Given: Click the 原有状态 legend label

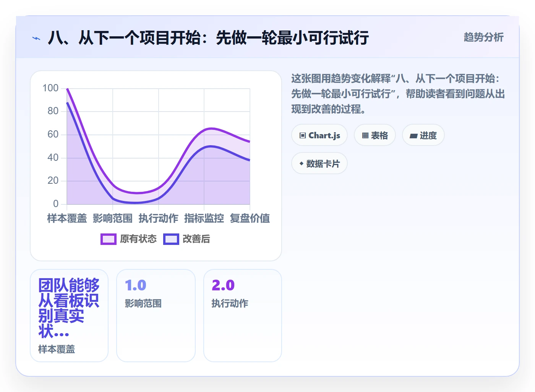Looking at the screenshot, I should [138, 239].
